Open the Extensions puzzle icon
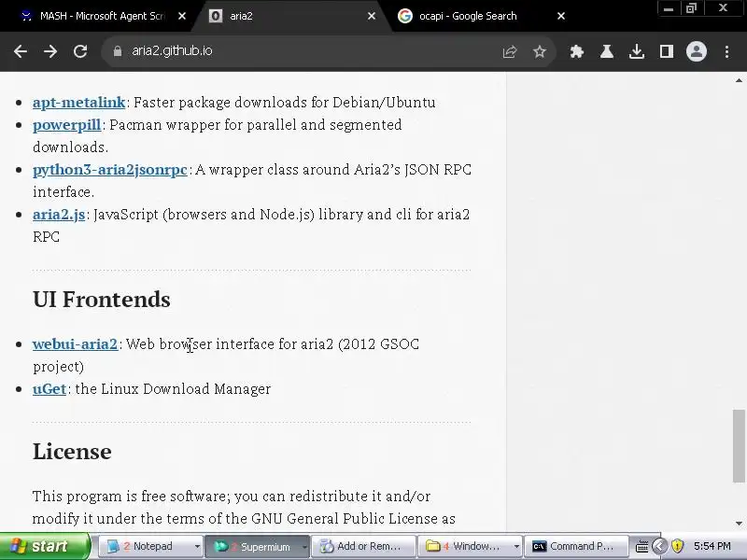747x560 pixels. [576, 51]
